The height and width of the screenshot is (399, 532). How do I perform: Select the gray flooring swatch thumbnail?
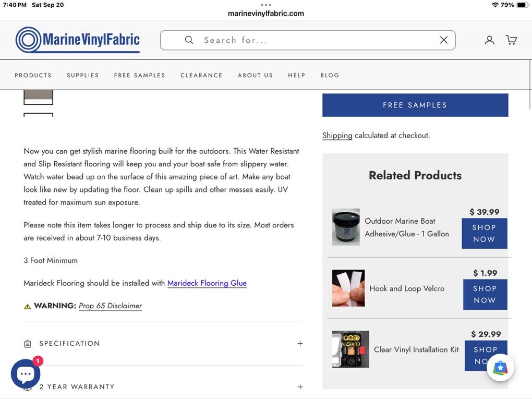[x=38, y=96]
